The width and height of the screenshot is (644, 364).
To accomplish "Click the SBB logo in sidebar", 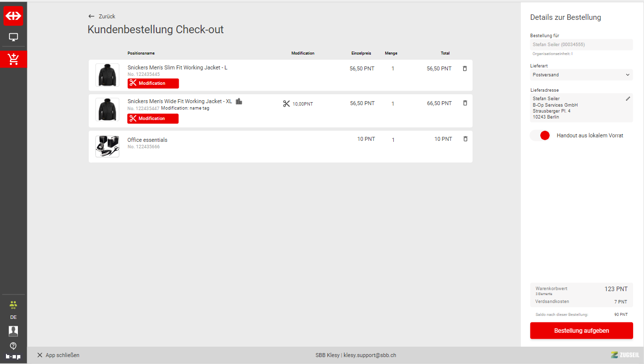I will [x=13, y=15].
